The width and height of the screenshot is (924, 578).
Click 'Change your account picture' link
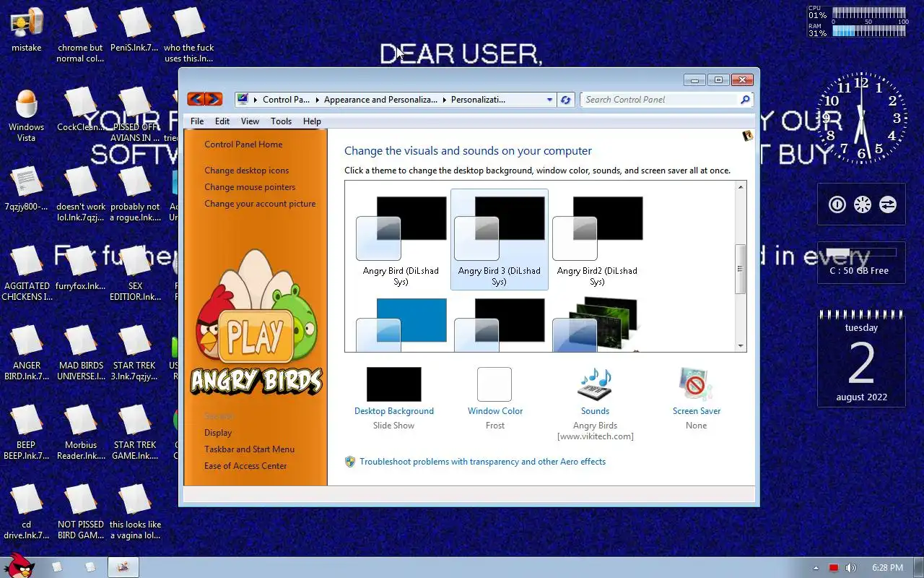pos(260,204)
